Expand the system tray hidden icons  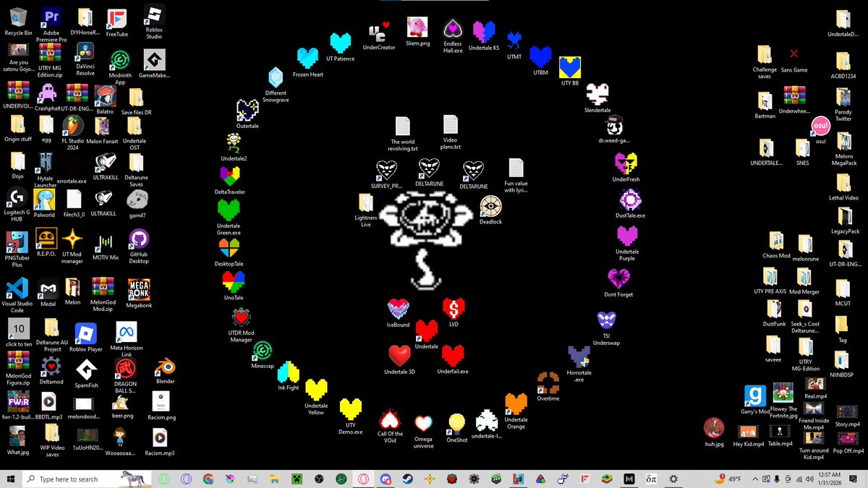(x=756, y=479)
